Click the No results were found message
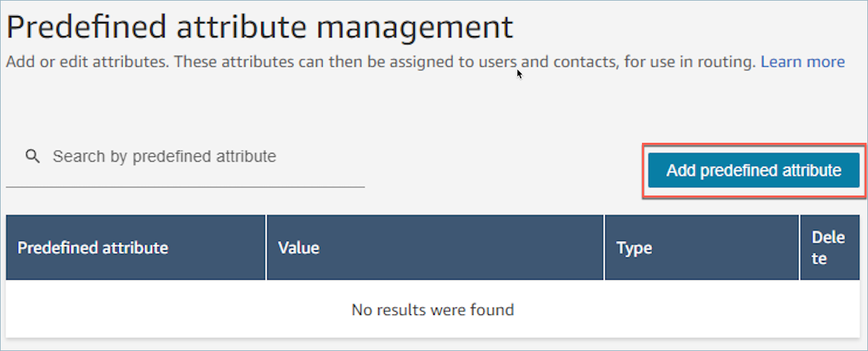The height and width of the screenshot is (351, 868). pos(433,310)
